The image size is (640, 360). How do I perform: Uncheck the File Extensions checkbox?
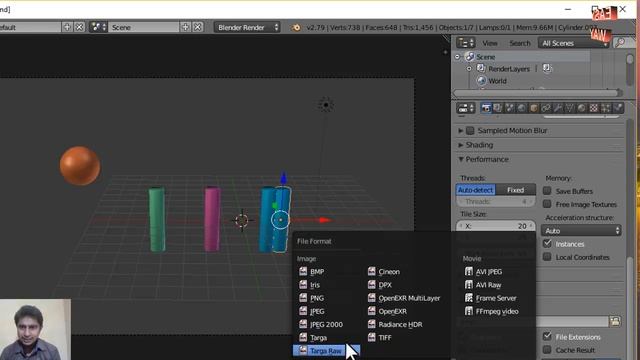coord(547,336)
